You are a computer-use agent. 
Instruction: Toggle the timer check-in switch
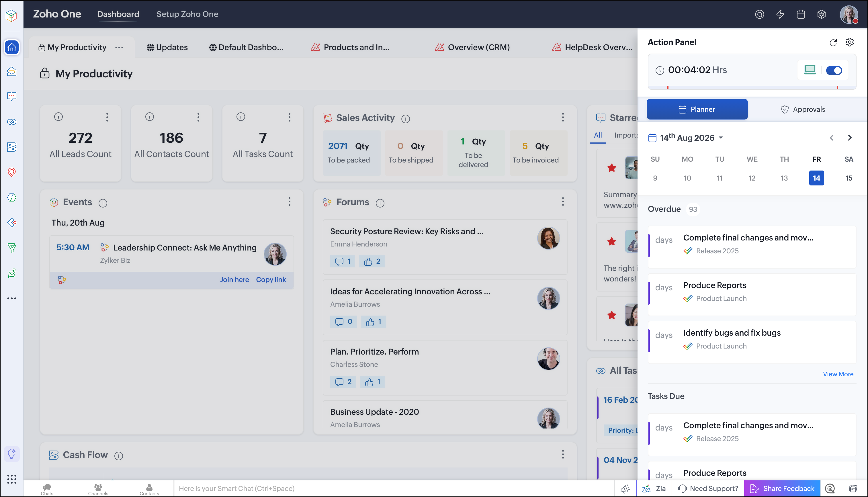click(x=834, y=70)
